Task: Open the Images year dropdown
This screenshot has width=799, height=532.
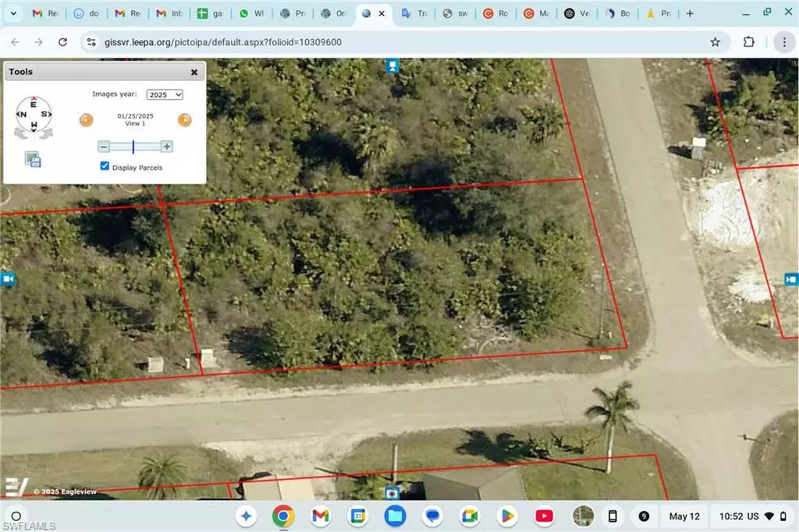Action: click(x=165, y=94)
